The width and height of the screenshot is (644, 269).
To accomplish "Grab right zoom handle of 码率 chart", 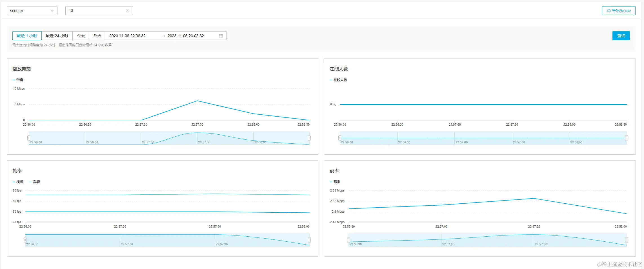I will coord(627,240).
